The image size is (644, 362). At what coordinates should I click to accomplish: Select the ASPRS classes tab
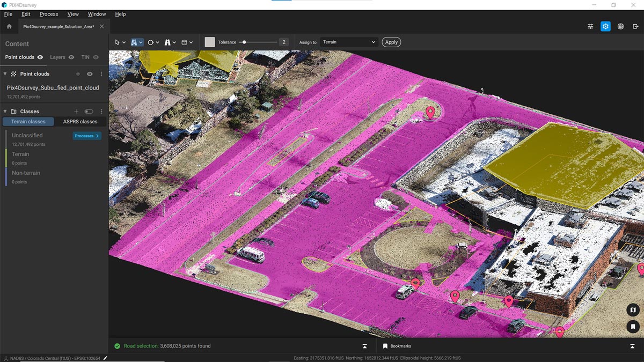coord(80,122)
